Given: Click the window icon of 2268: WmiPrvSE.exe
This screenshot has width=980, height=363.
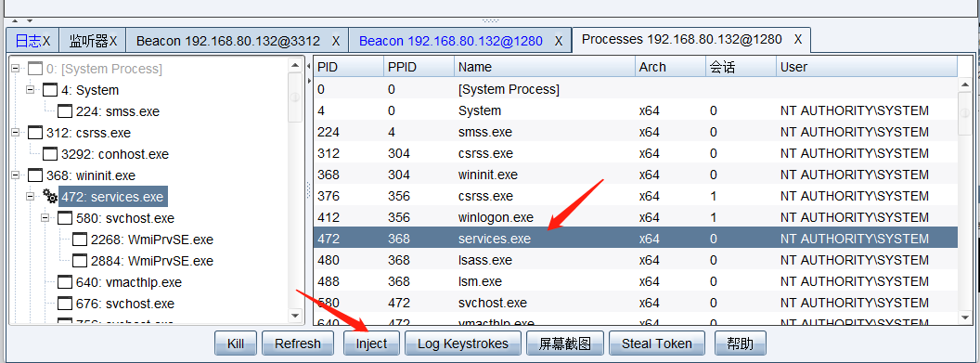Looking at the screenshot, I should [80, 240].
